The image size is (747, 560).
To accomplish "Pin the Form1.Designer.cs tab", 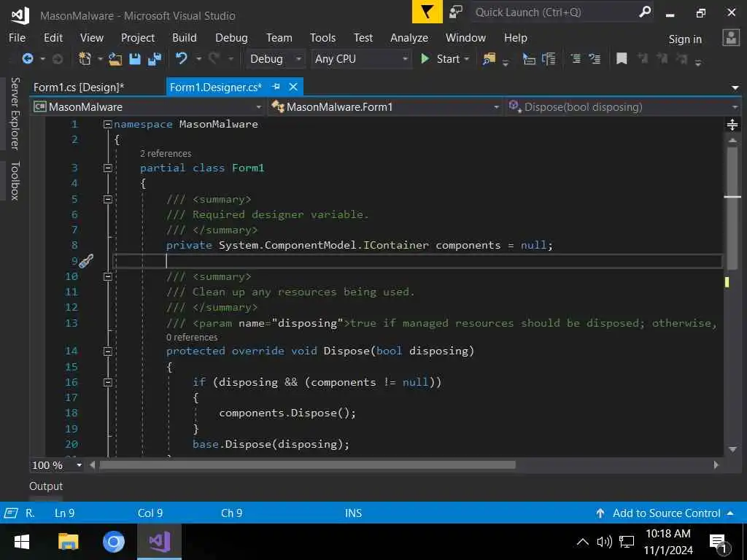I will [276, 87].
